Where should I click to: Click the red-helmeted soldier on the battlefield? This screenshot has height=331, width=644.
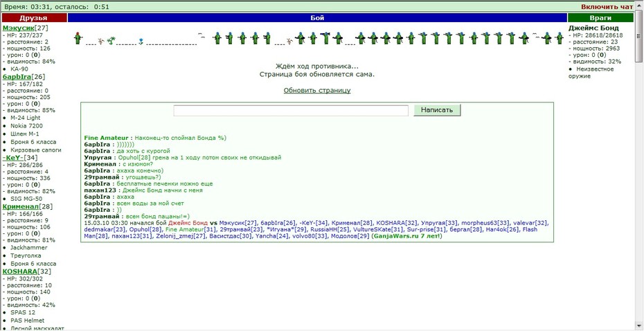click(x=78, y=38)
